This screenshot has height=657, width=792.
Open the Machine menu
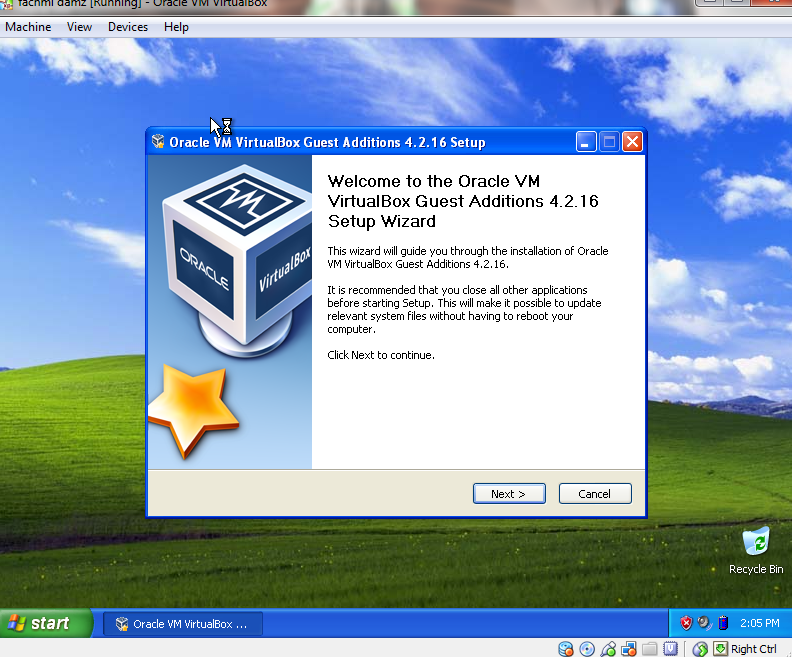click(x=28, y=27)
